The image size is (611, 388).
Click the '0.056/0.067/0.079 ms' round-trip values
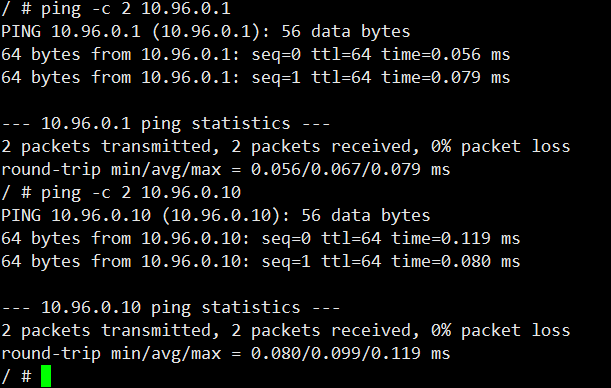click(x=351, y=169)
